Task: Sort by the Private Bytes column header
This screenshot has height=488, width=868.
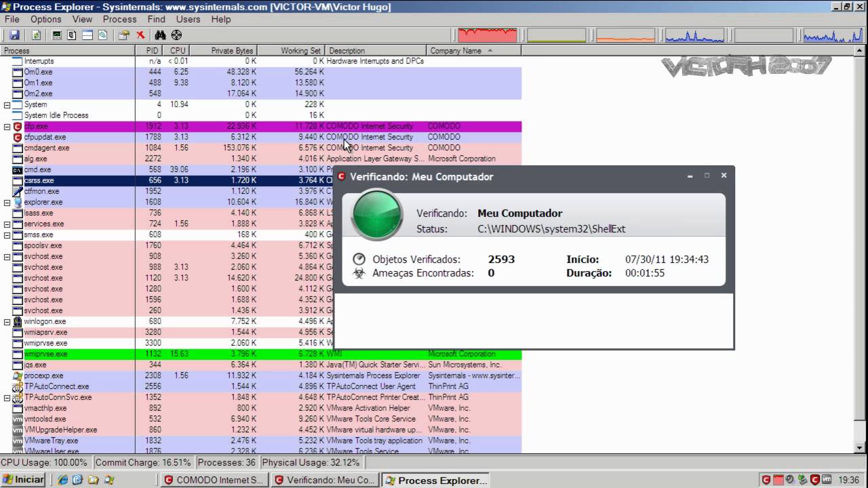Action: pos(223,51)
